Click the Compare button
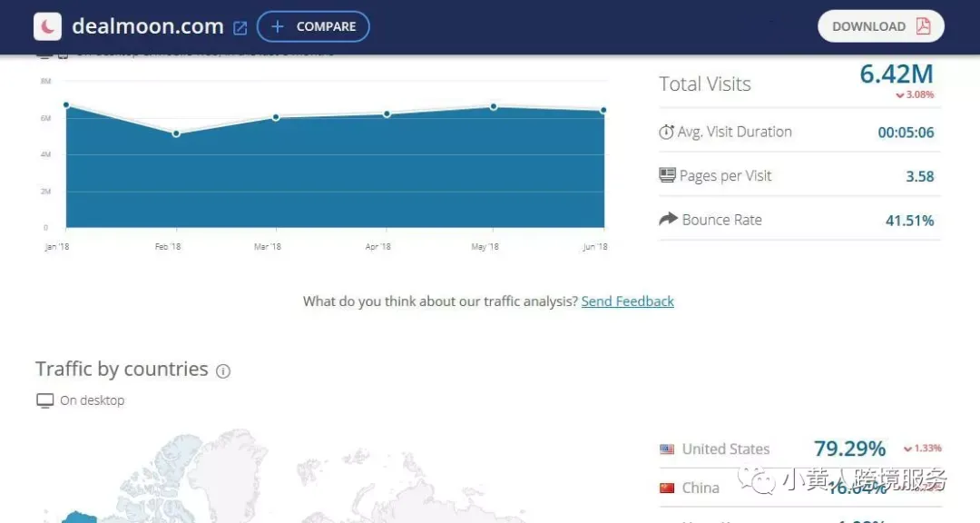The image size is (980, 523). [x=313, y=26]
